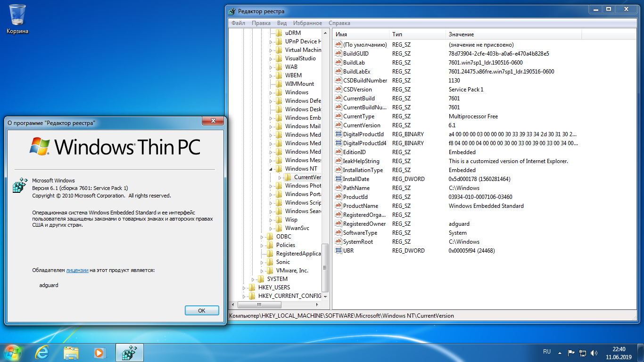The image size is (644, 362).
Task: Select the uDRM tree key
Action: (293, 33)
